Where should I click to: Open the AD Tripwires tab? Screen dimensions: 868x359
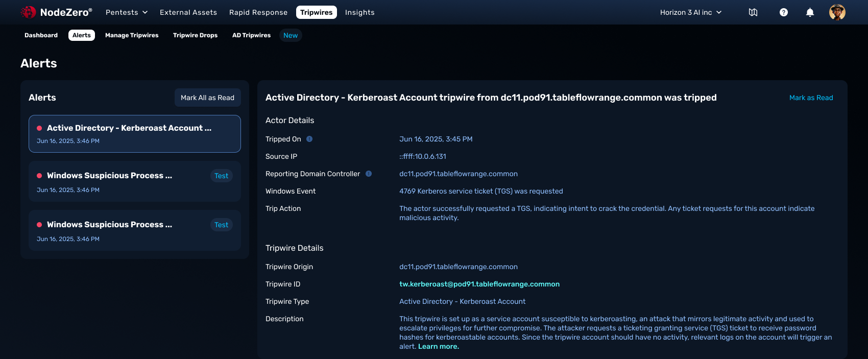click(x=251, y=35)
